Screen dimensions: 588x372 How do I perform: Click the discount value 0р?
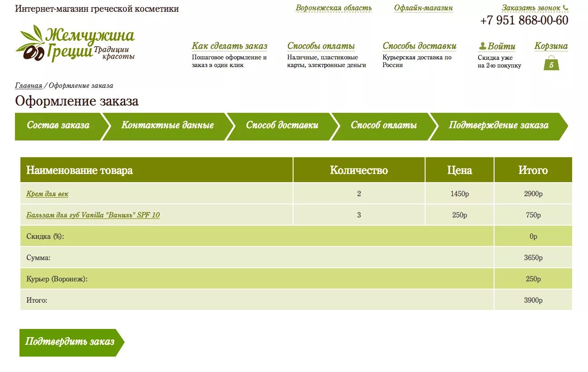[533, 237]
